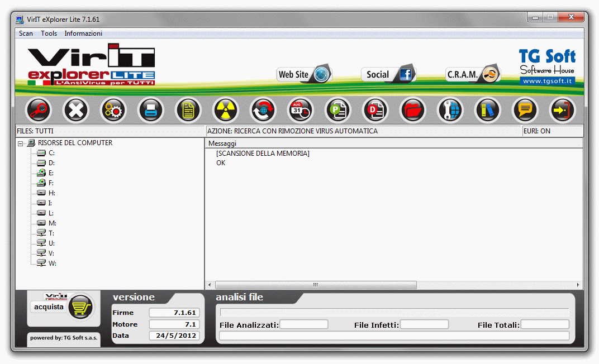Click the Messaggi horizontal scrollbar
599x364 pixels.
click(316, 285)
